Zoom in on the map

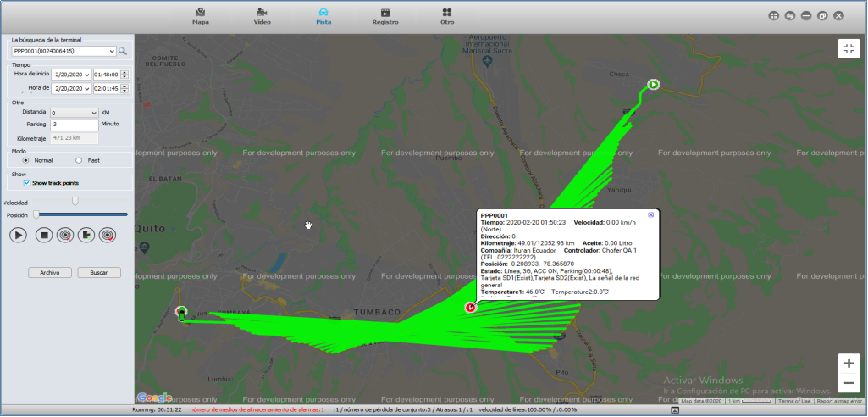coord(849,364)
